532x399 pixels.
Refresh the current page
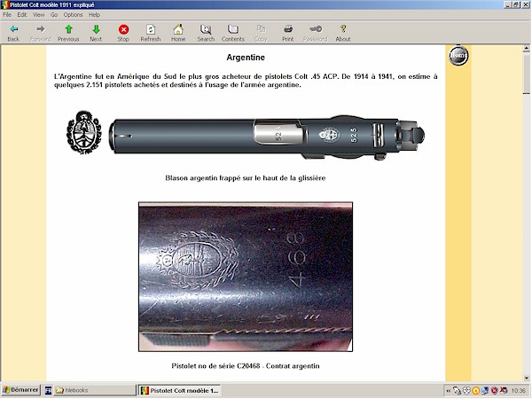(151, 33)
